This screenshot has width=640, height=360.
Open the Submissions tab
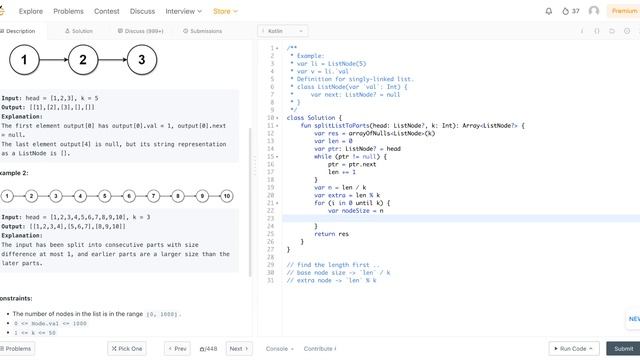[x=202, y=31]
